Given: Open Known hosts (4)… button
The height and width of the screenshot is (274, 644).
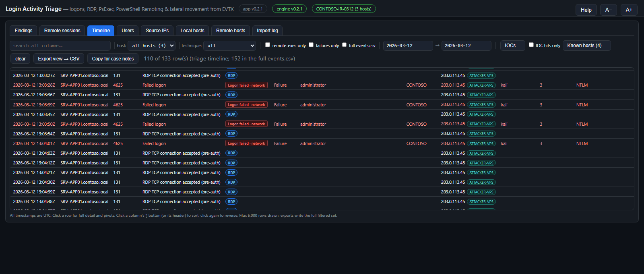Looking at the screenshot, I should (x=586, y=46).
